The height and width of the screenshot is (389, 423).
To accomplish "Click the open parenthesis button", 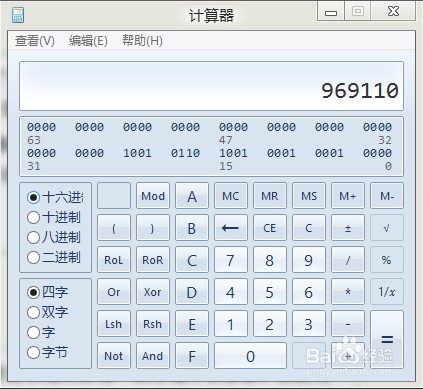I will 114,228.
